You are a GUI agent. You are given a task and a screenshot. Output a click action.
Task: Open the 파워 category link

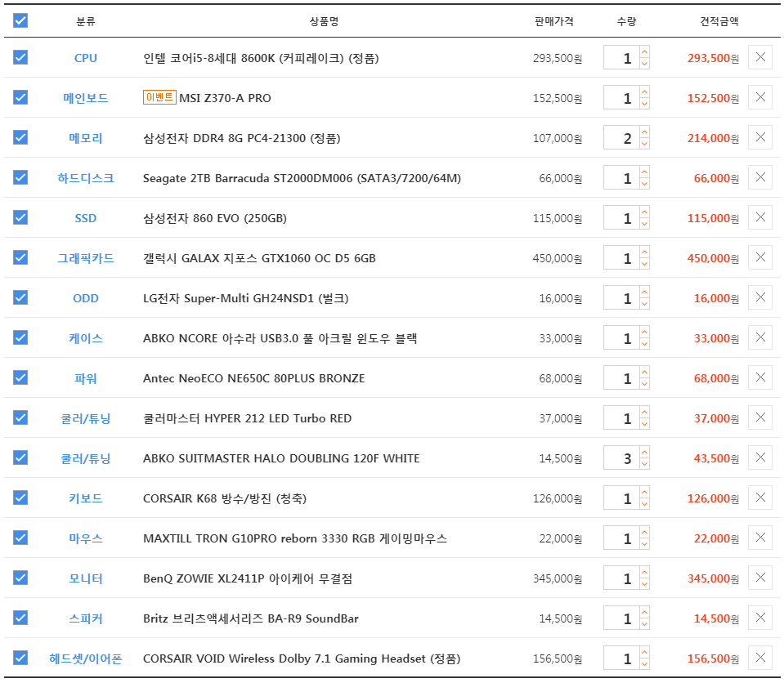pyautogui.click(x=86, y=378)
